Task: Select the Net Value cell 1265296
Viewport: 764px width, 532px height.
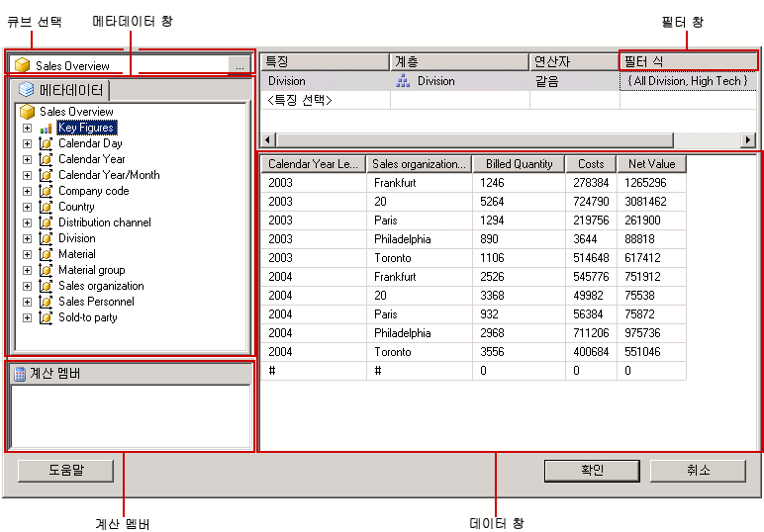Action: click(651, 183)
